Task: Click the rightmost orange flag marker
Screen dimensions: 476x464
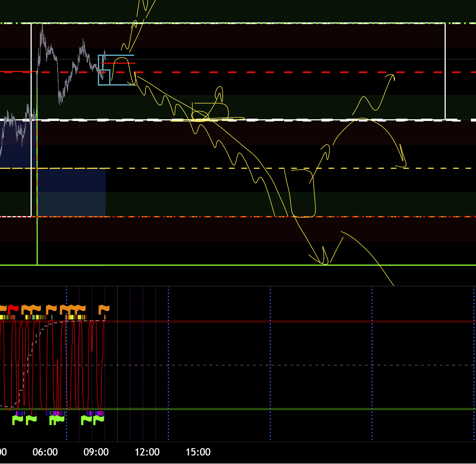Action: pyautogui.click(x=104, y=309)
